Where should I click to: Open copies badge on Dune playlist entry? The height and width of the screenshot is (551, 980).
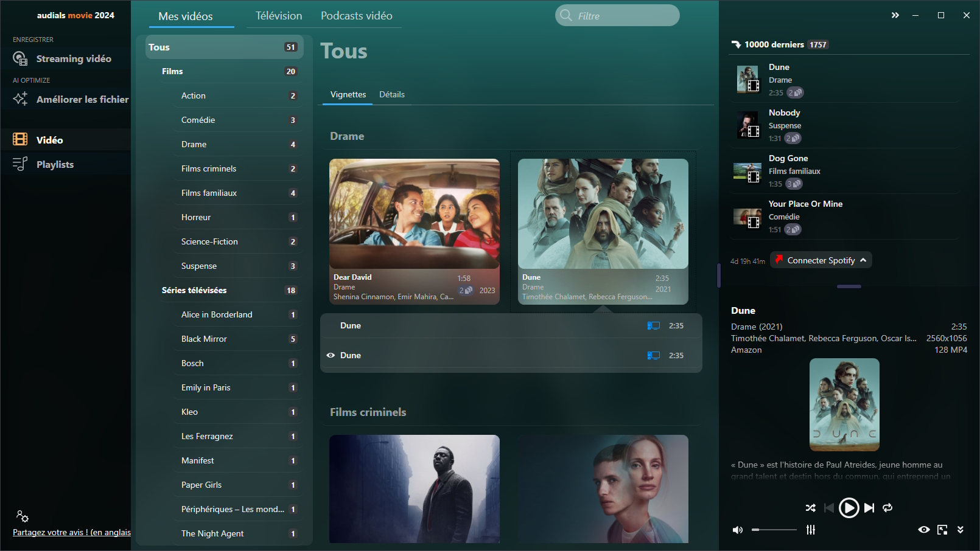point(795,92)
